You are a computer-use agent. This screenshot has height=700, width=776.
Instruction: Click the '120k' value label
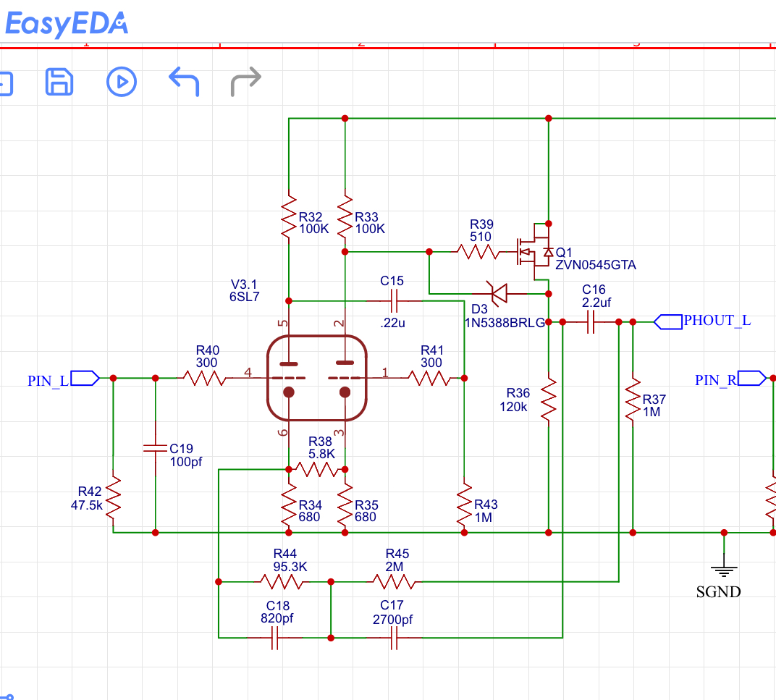513,406
